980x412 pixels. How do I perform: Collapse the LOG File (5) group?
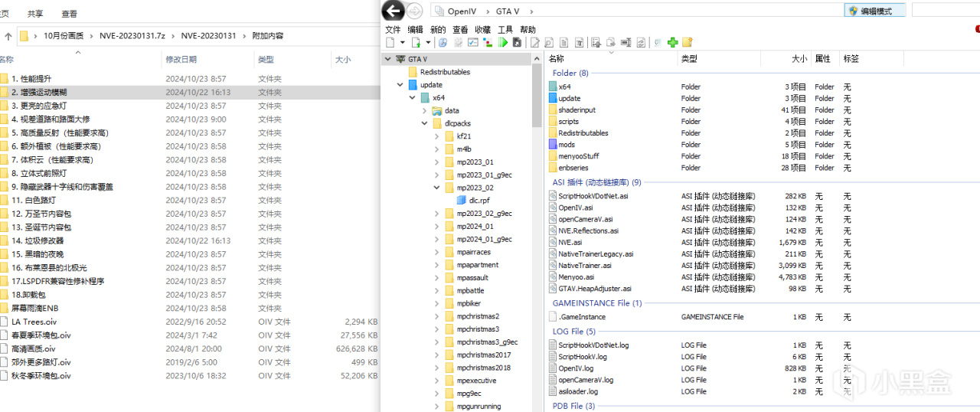pos(573,332)
